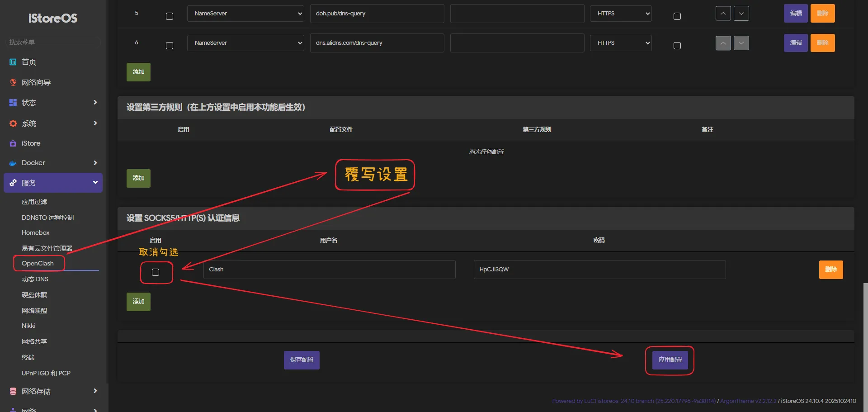Toggle the enable checkbox for row 6

coord(170,46)
